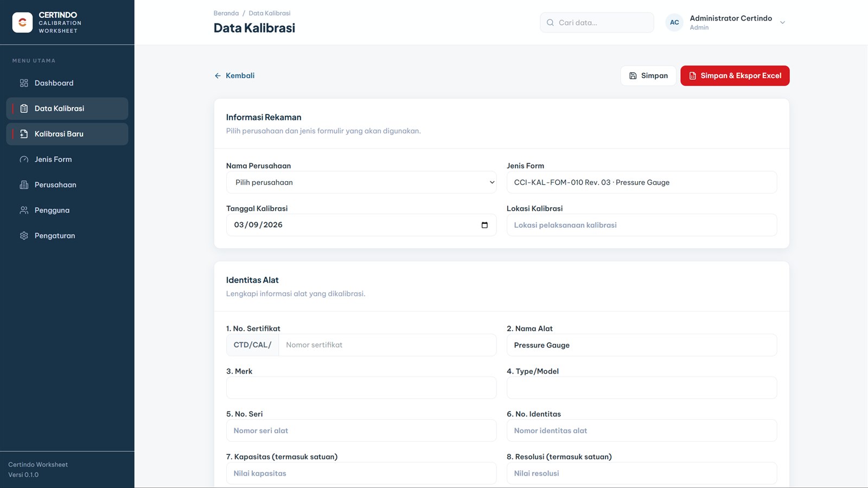Click the floppy disk icon on Simpan
868x488 pixels.
pyautogui.click(x=633, y=76)
